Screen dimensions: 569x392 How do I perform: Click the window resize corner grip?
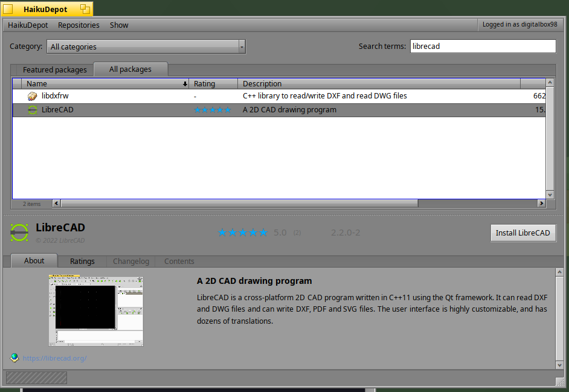(560, 381)
